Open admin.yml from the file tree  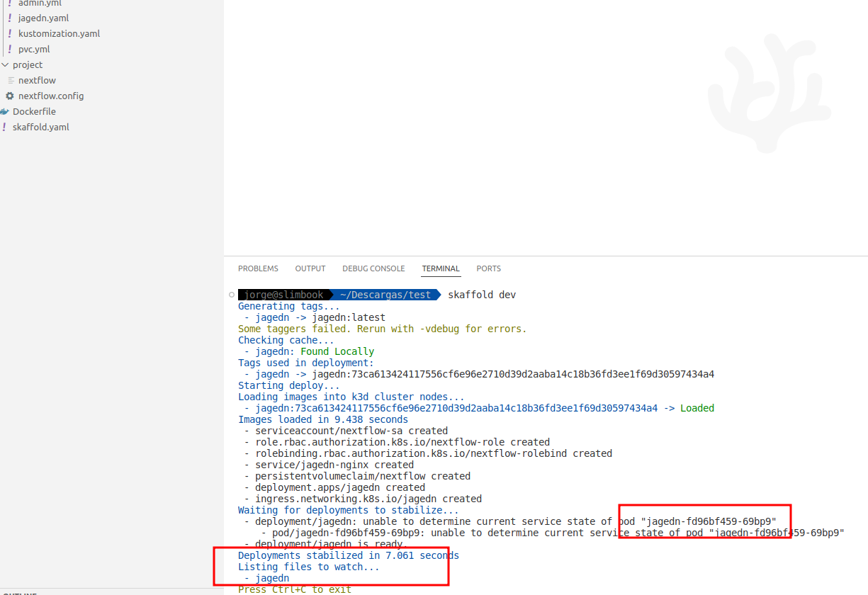pos(40,4)
